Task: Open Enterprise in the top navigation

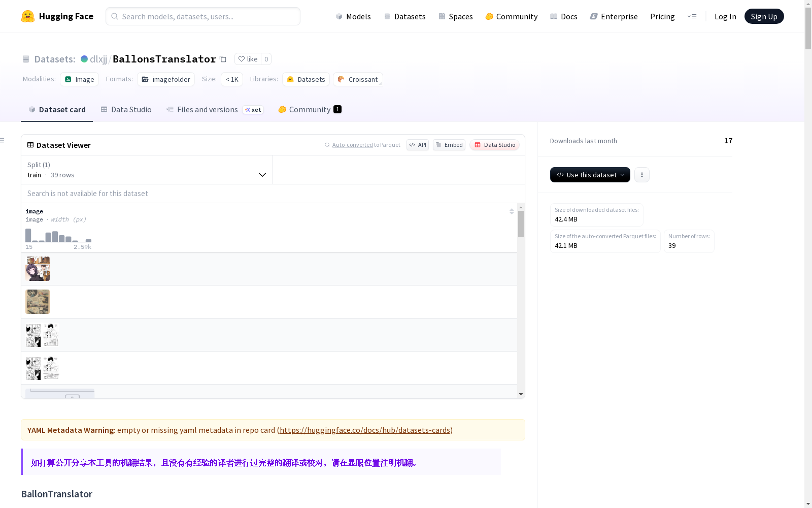Action: [x=614, y=16]
